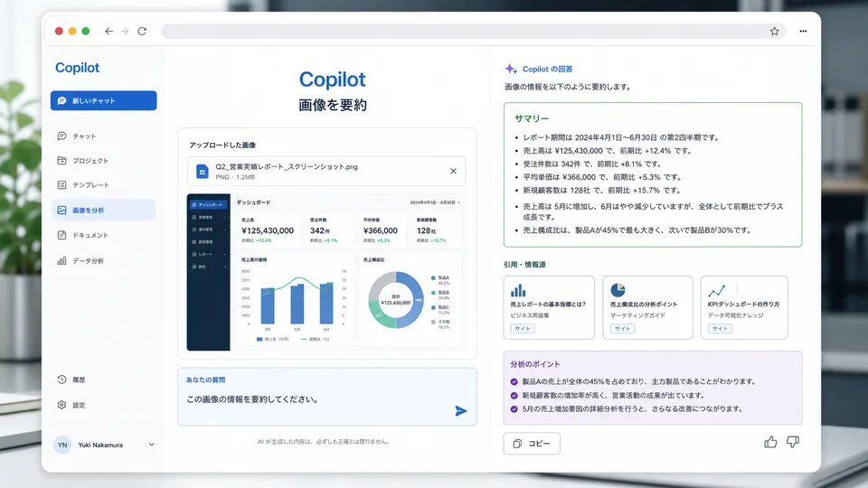
Task: Send question with paper plane icon
Action: [460, 411]
